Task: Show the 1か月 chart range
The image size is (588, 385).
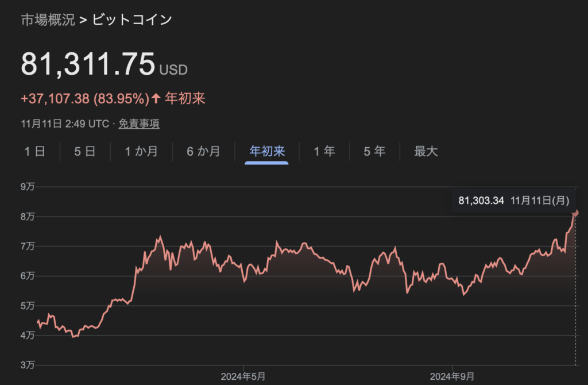Action: tap(141, 152)
